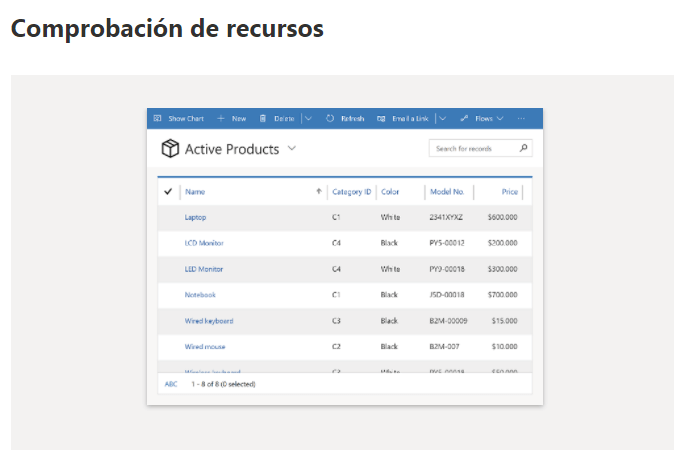Viewport: 674px width, 458px height.
Task: Open the dropdown arrow next to Delete
Action: (308, 118)
